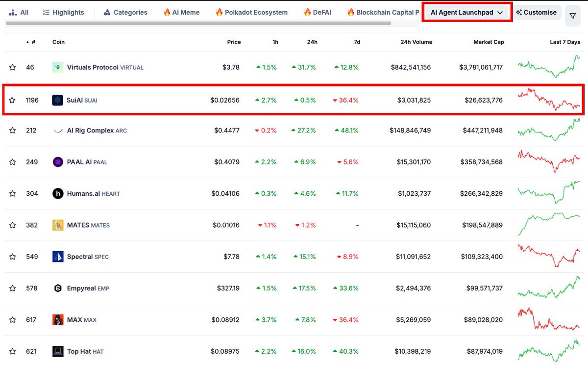Open MATES coin page

88,225
